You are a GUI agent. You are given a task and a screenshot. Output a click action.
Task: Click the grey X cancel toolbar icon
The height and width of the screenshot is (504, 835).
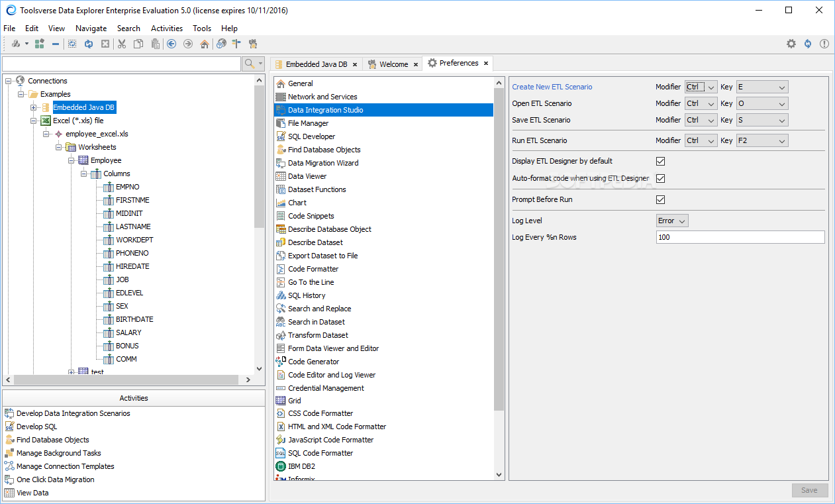[105, 44]
